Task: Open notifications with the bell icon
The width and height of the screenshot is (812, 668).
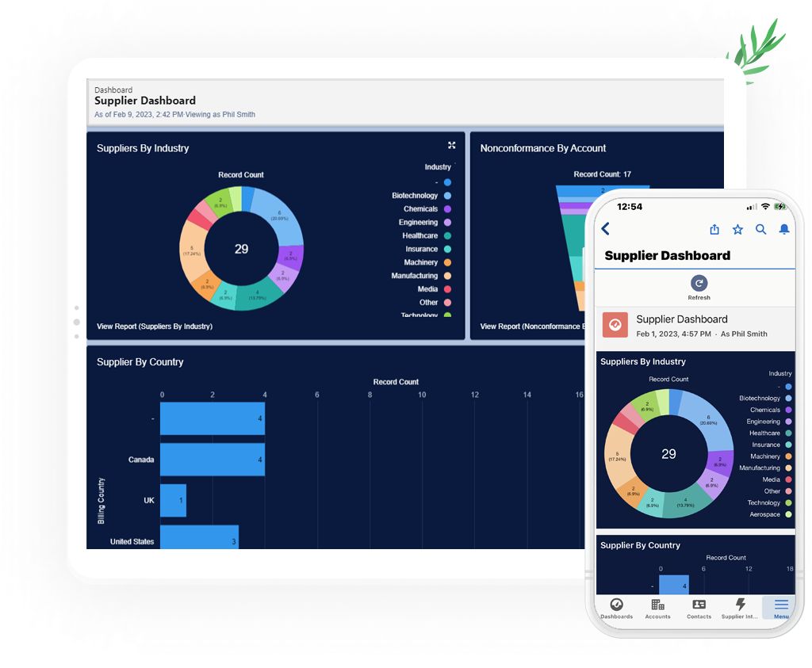Action: coord(784,229)
